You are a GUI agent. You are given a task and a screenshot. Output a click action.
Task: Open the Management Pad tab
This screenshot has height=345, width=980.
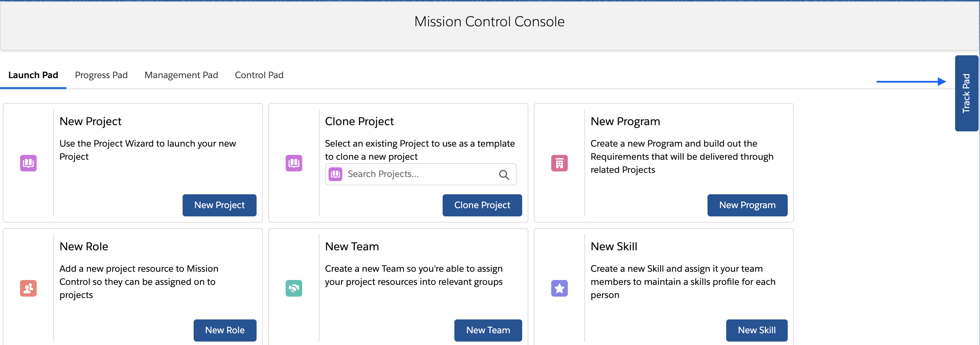[x=181, y=75]
